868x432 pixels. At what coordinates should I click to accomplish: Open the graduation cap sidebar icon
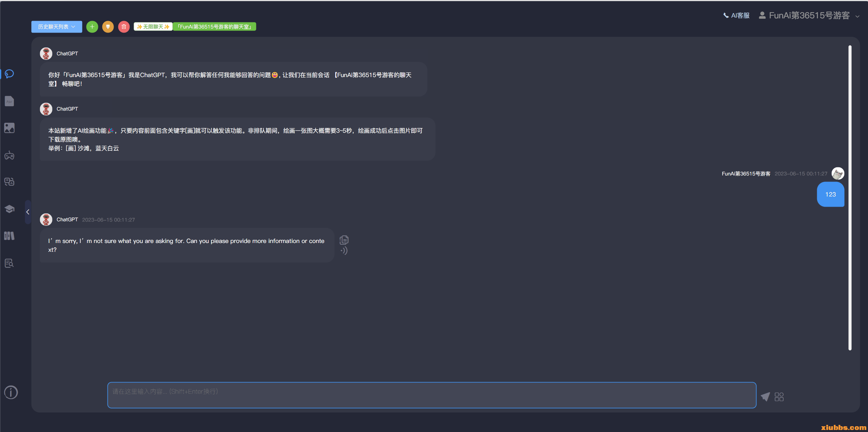(9, 209)
